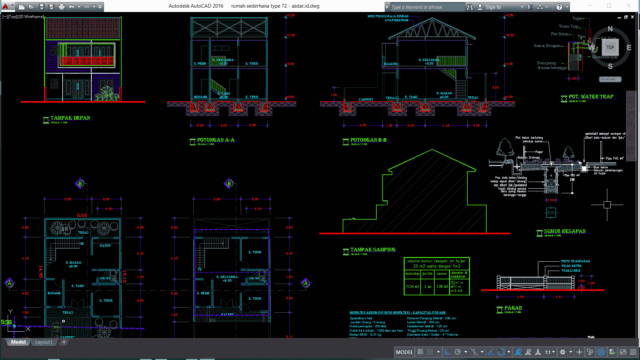Toggle Ortho mode
The height and width of the screenshot is (360, 640).
pyautogui.click(x=447, y=352)
